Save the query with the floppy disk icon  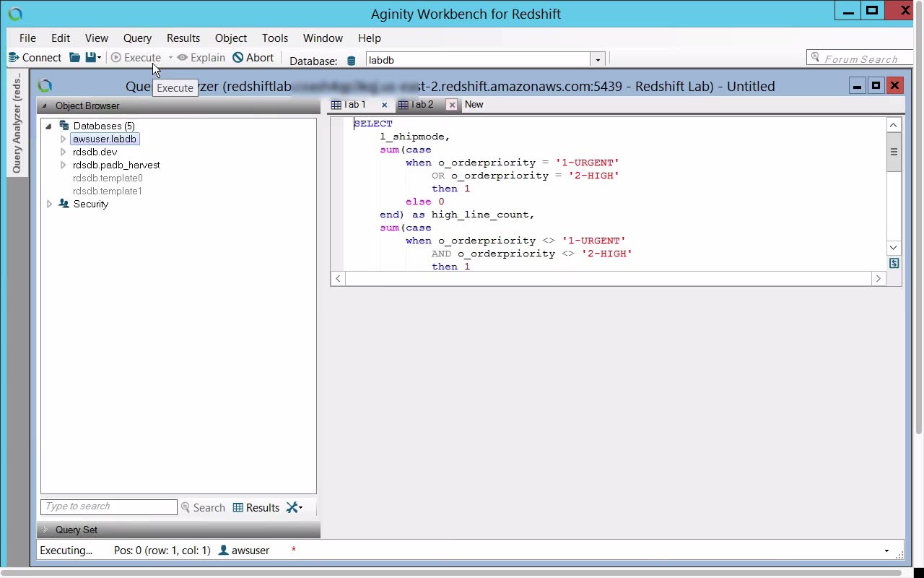pos(90,58)
